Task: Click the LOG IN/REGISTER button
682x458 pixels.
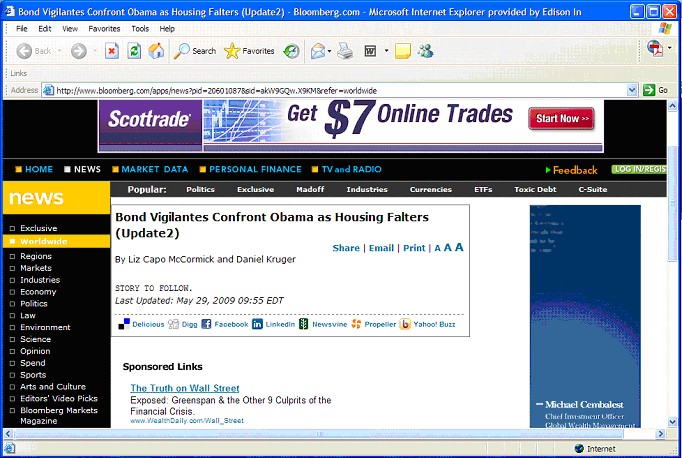Action: [639, 169]
